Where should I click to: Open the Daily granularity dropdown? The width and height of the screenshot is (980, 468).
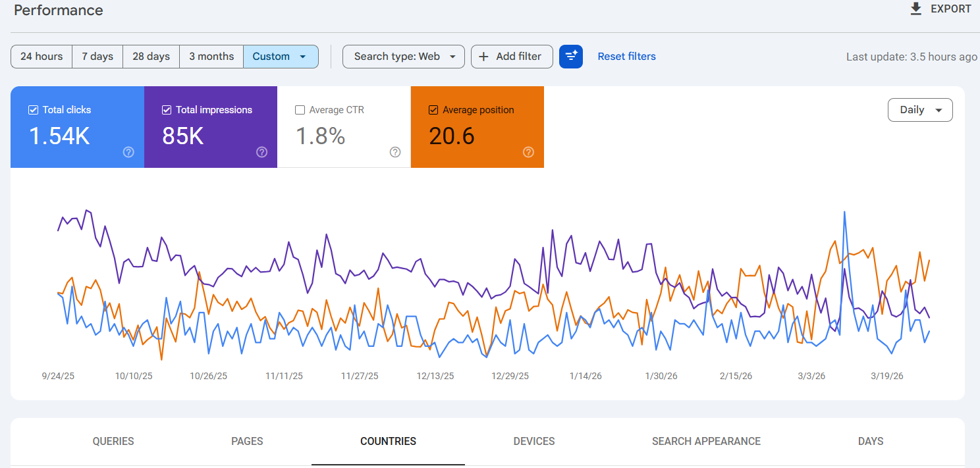coord(920,110)
